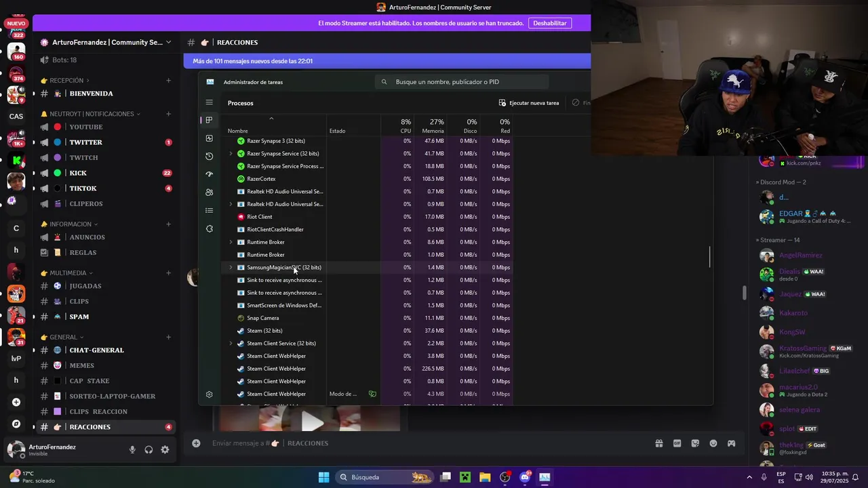Screen dimensions: 868x488
Task: Open the emoji picker in Discord
Action: [713, 443]
